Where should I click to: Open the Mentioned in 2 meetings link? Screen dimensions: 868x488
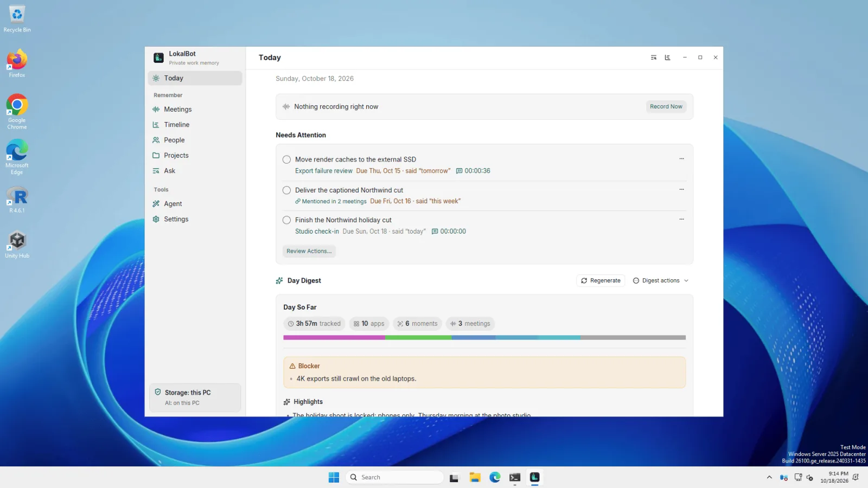(331, 201)
